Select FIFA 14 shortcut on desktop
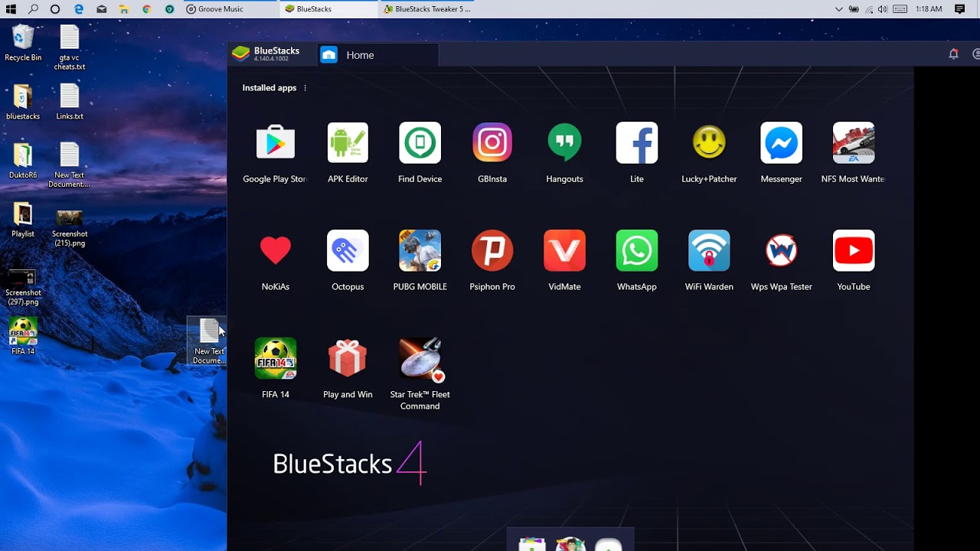980x551 pixels. (23, 337)
